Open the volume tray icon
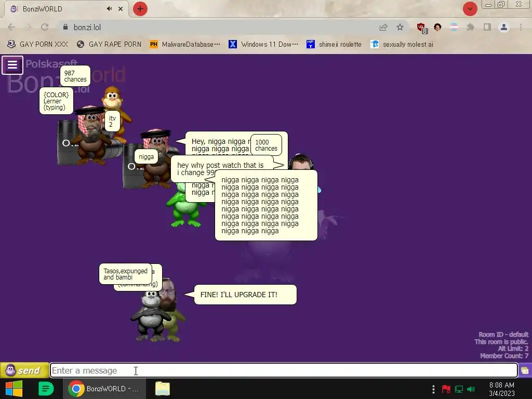 pos(471,389)
